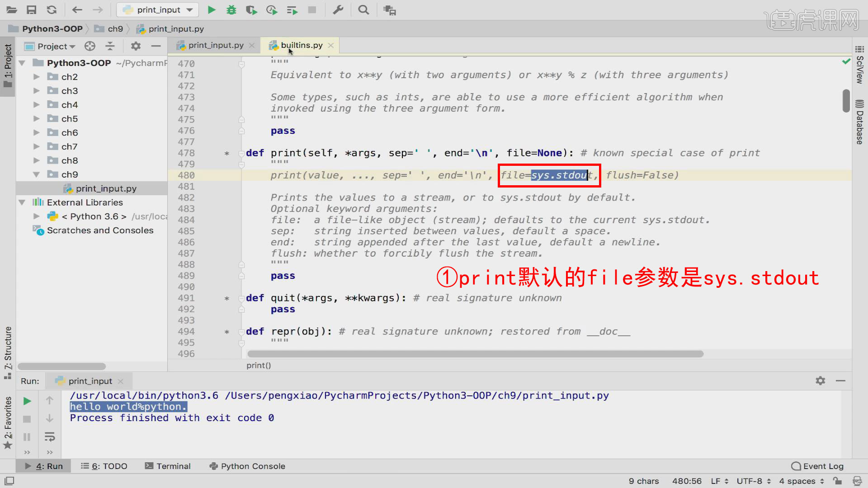The width and height of the screenshot is (868, 488).
Task: Close the builtins.py editor tab
Action: coord(331,46)
